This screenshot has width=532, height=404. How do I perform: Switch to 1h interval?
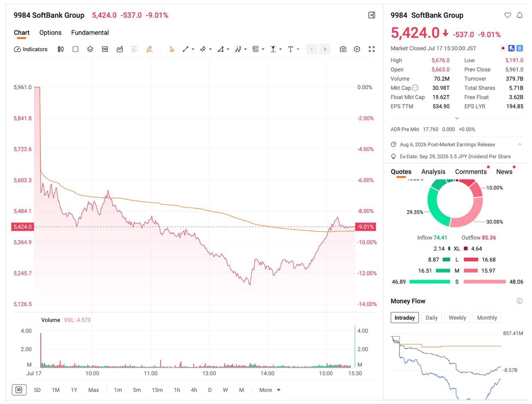click(177, 390)
